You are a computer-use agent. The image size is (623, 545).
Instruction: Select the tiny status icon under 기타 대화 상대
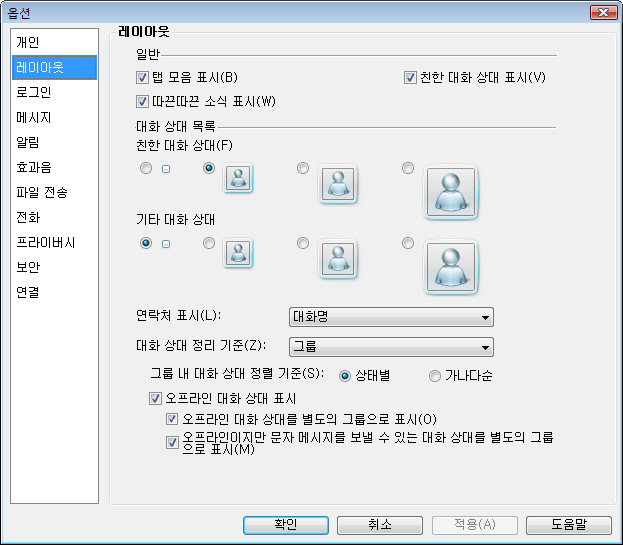166,244
